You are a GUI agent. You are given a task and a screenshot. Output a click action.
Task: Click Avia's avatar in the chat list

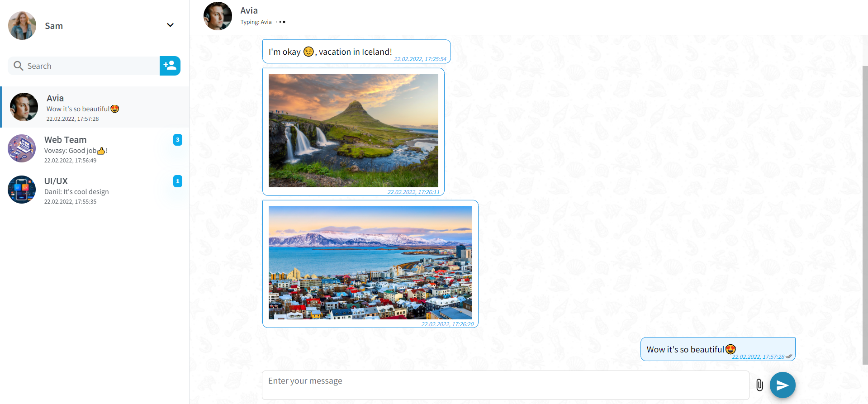tap(24, 107)
